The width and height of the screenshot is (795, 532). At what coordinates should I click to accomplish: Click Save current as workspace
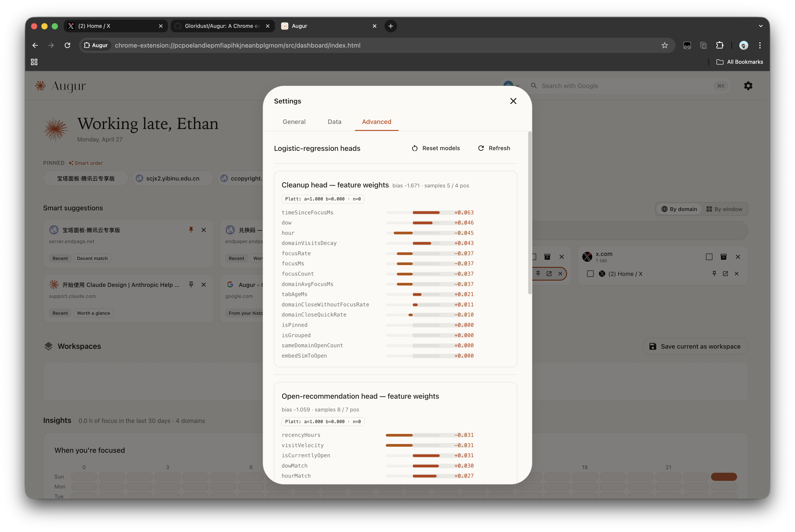[695, 346]
